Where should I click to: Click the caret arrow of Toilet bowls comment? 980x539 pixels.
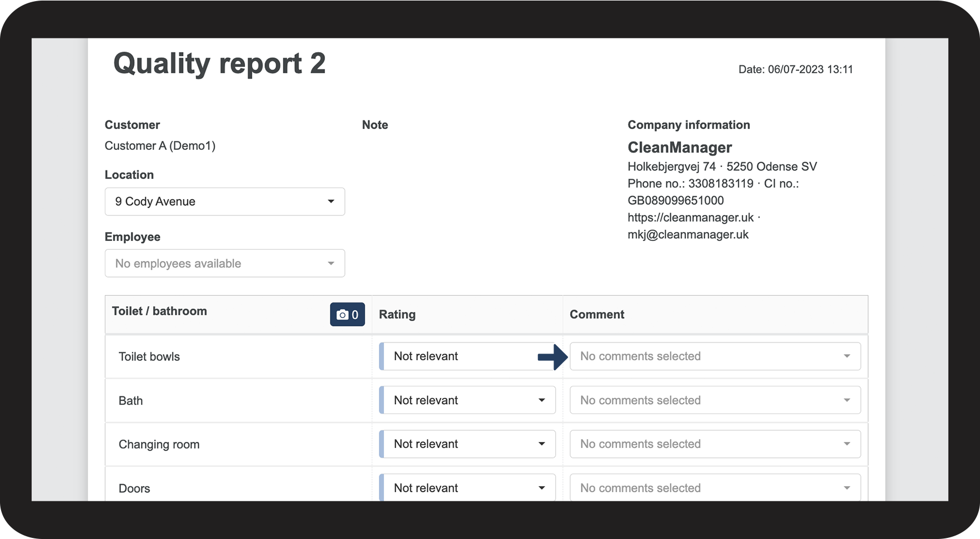[847, 356]
